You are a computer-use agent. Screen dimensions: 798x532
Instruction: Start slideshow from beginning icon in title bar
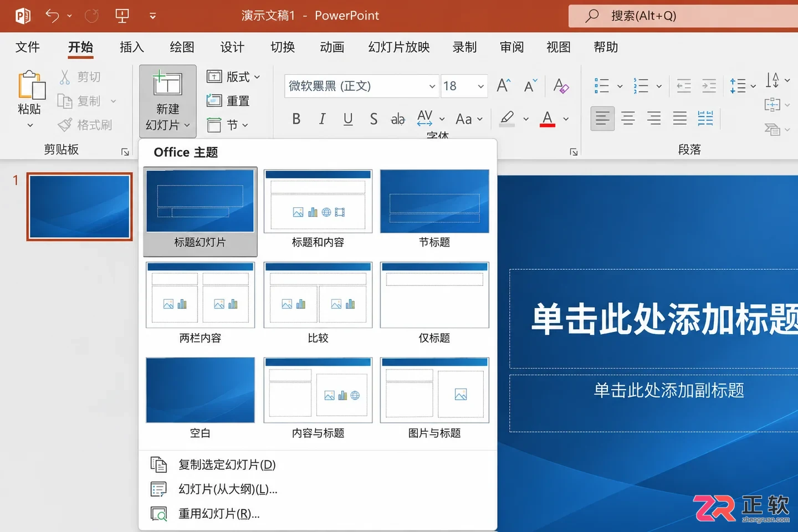tap(122, 16)
